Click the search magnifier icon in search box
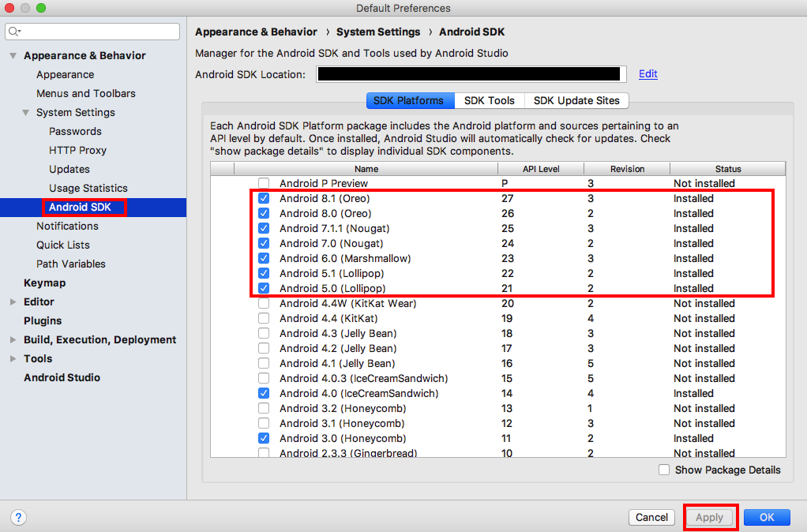807x532 pixels. point(14,32)
